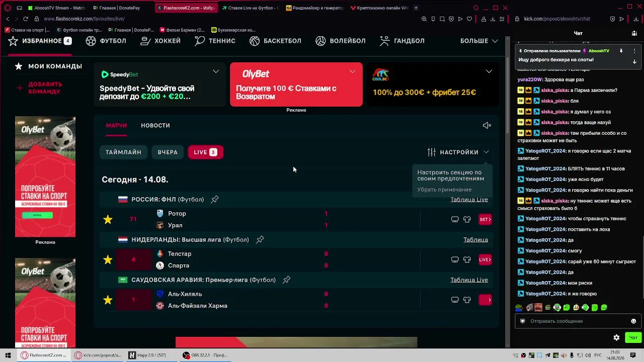Click the Saudi Arabia flag icon
Screen dimensions: 644x362
pyautogui.click(x=123, y=280)
